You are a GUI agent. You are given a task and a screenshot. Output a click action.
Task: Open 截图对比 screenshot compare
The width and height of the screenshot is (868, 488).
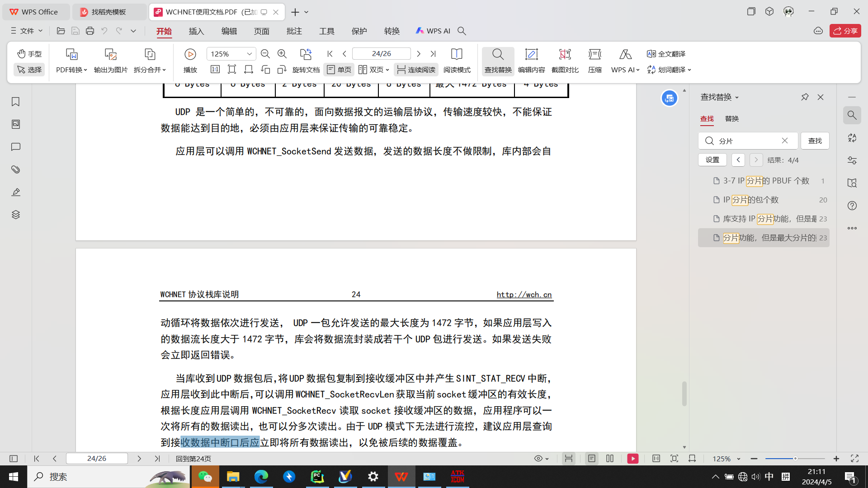(565, 61)
